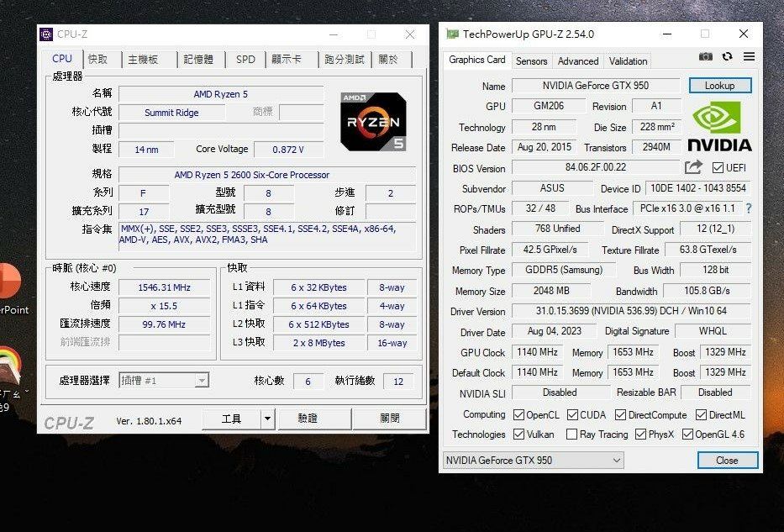Open the GPU-Z hamburger menu
Viewport: 784px width, 532px height.
coord(749,56)
